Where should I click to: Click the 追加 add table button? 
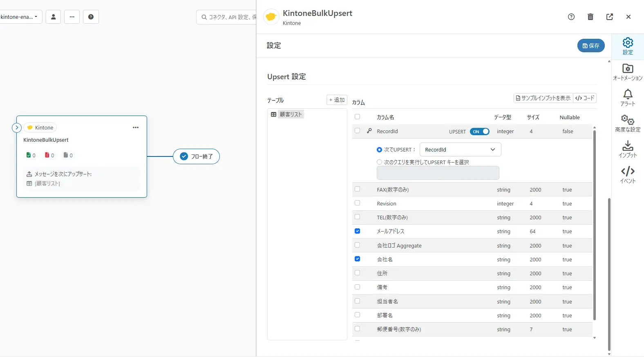point(337,100)
